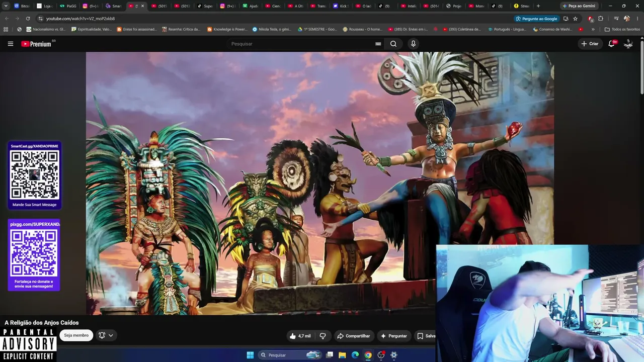The image size is (644, 362).
Task: Open the red extension icon with badge
Action: pos(591,19)
